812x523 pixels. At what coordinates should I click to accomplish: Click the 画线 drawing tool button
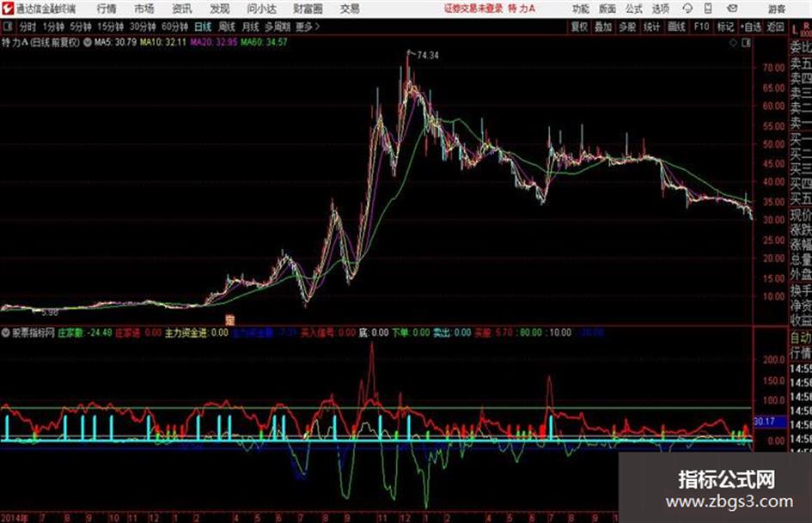676,27
